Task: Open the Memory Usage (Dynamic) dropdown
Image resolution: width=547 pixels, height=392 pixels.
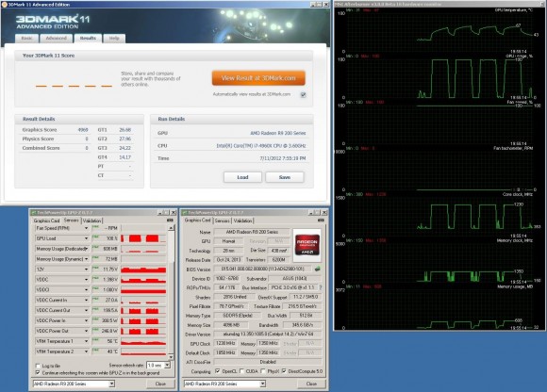Action: [86, 259]
